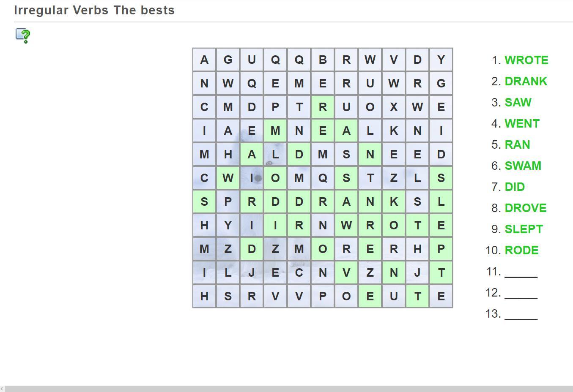The image size is (573, 392).
Task: Click the S at top of SLEPT column
Action: 441,178
